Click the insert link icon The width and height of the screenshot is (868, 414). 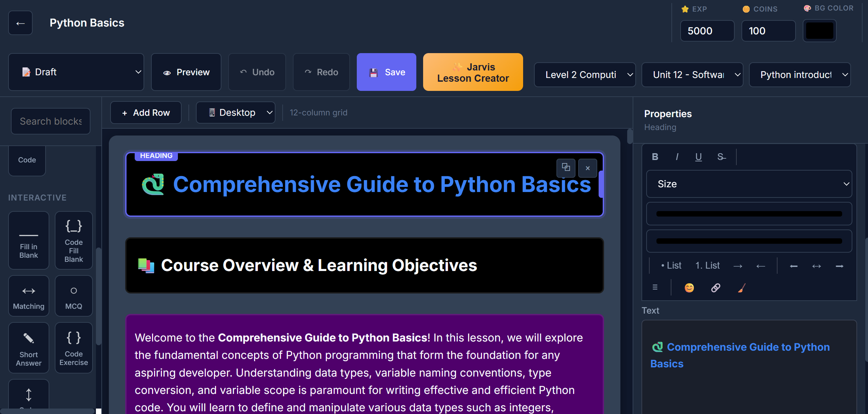tap(715, 288)
